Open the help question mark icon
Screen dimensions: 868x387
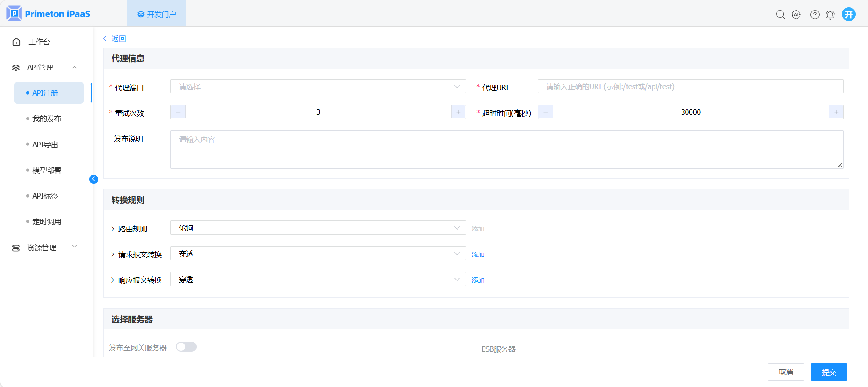tap(815, 15)
